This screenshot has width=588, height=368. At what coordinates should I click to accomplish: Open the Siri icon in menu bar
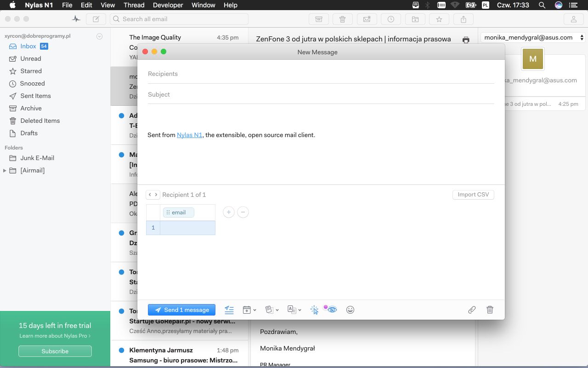coord(559,5)
